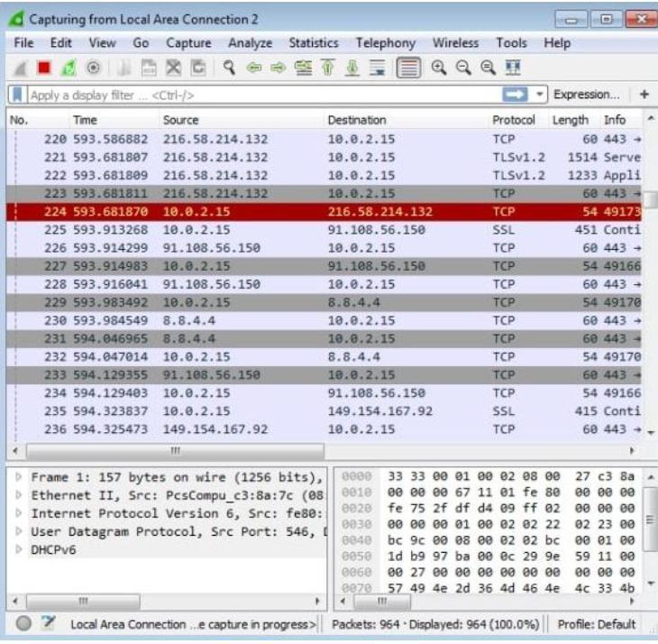Select packet 229 to 8.8.4.4
The image size is (658, 644).
(324, 302)
